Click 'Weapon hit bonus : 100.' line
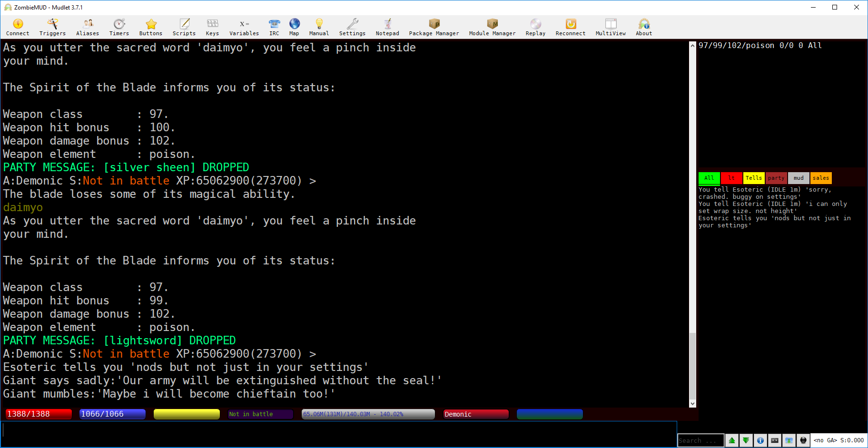 [x=89, y=127]
